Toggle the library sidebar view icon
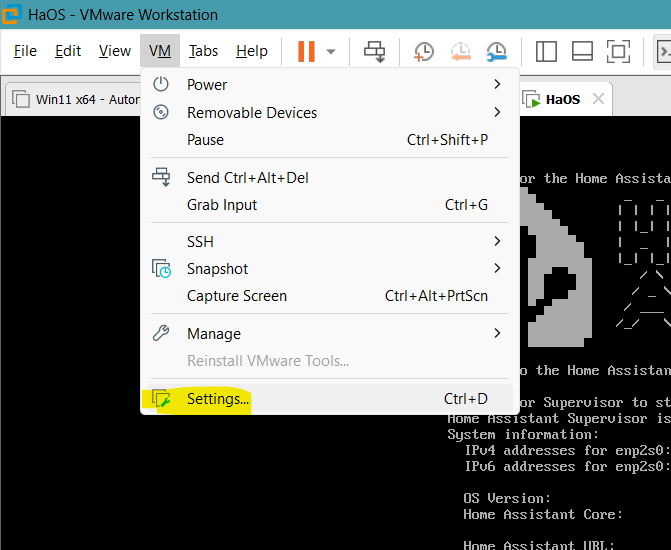 click(x=546, y=51)
